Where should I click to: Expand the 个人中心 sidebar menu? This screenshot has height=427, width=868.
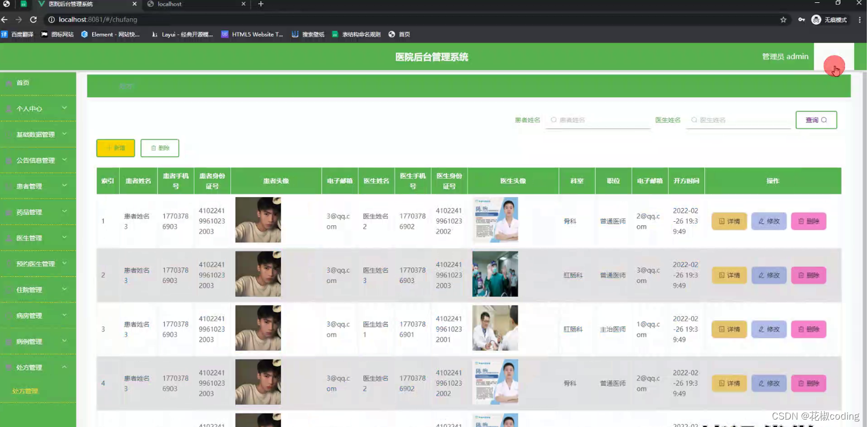point(38,109)
